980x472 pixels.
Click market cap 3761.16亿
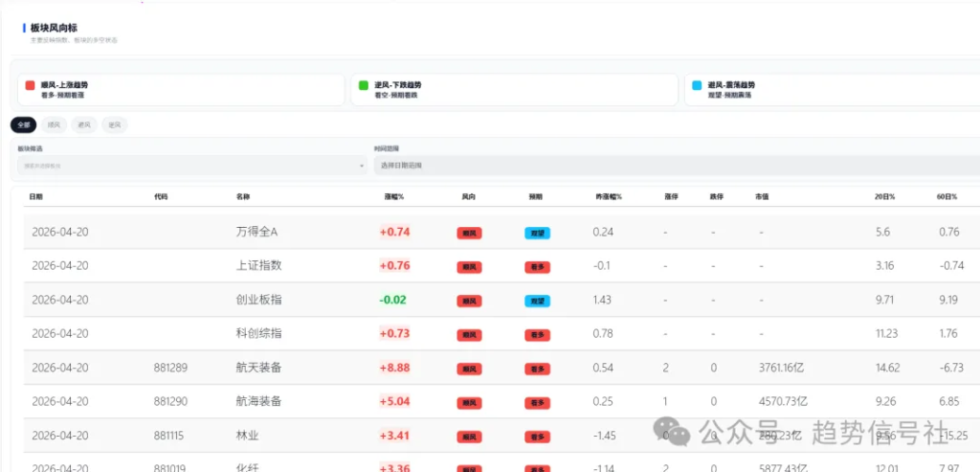(781, 368)
